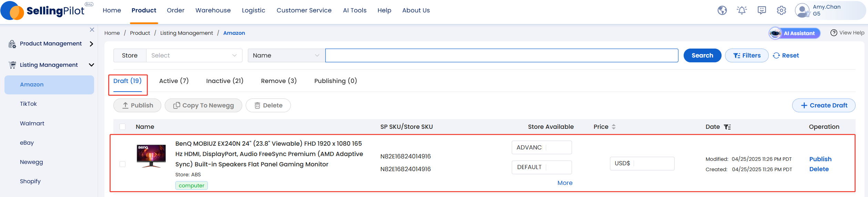Screen dimensions: 868x197
Task: Click the Listing Management breadcrumb
Action: [186, 33]
